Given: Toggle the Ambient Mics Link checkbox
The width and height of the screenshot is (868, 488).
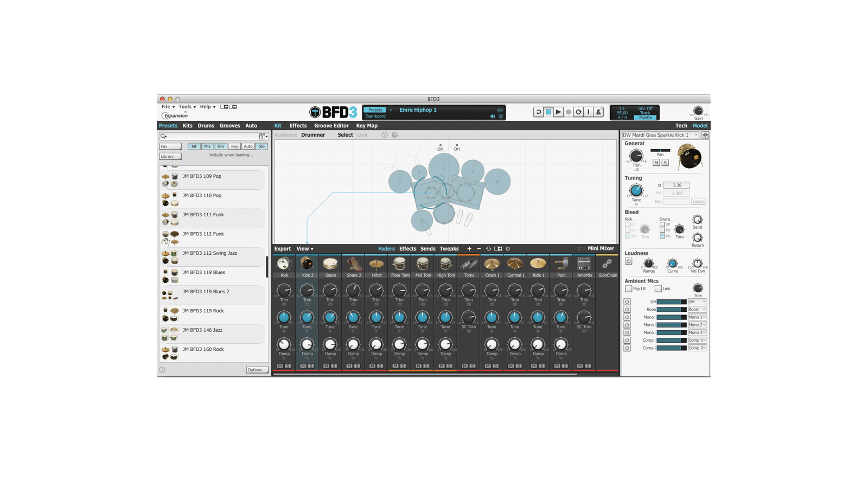Looking at the screenshot, I should point(658,288).
